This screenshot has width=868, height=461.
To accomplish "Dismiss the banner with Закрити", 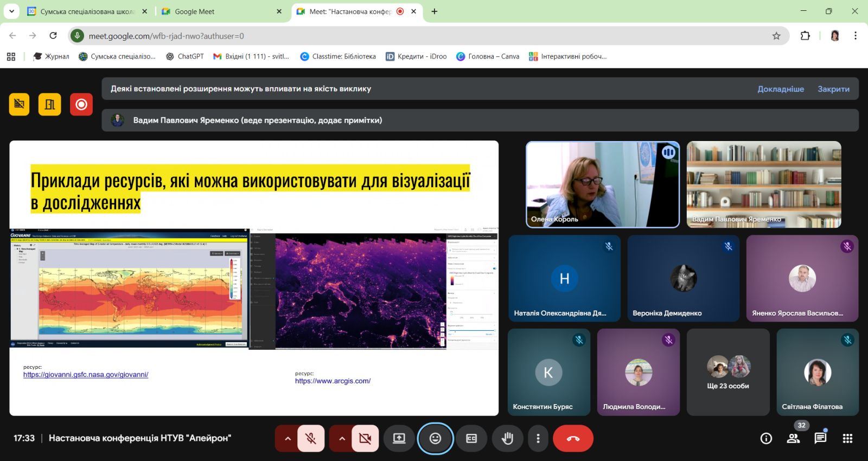I will tap(833, 89).
